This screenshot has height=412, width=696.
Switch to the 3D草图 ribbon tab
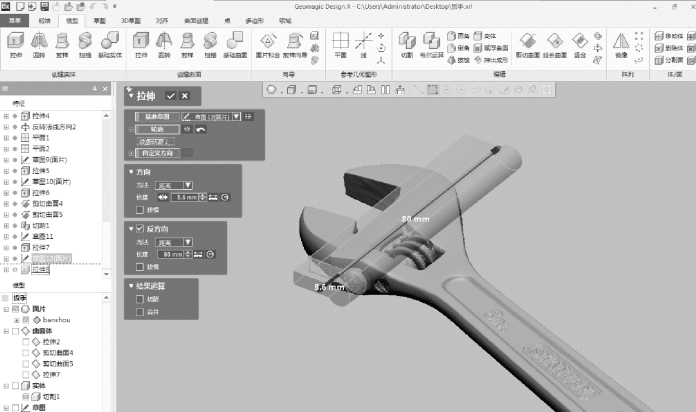131,20
